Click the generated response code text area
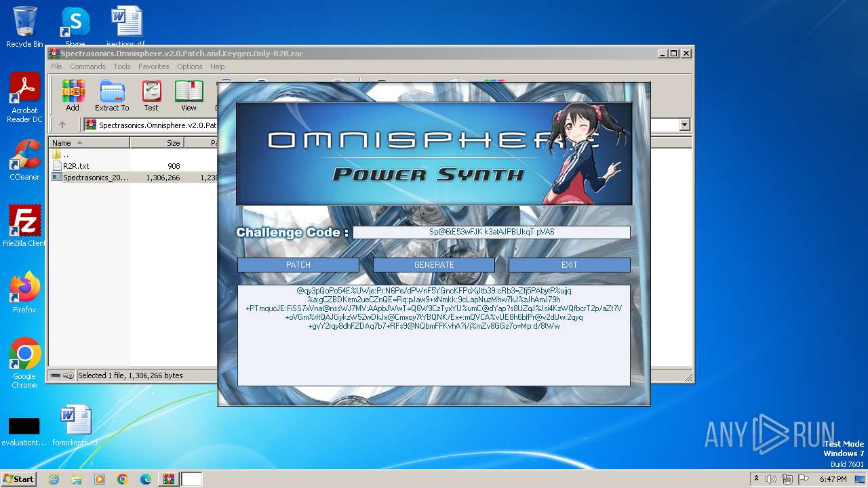Image resolution: width=868 pixels, height=488 pixels. point(434,335)
